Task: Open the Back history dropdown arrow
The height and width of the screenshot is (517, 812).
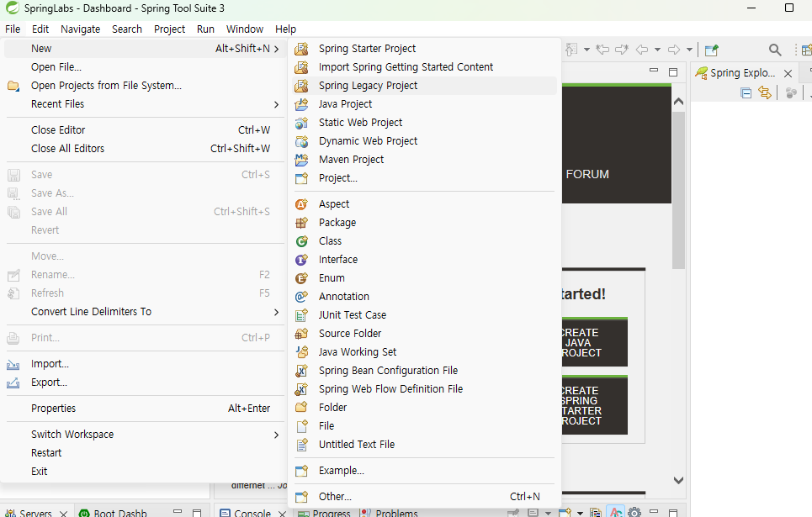Action: (658, 50)
